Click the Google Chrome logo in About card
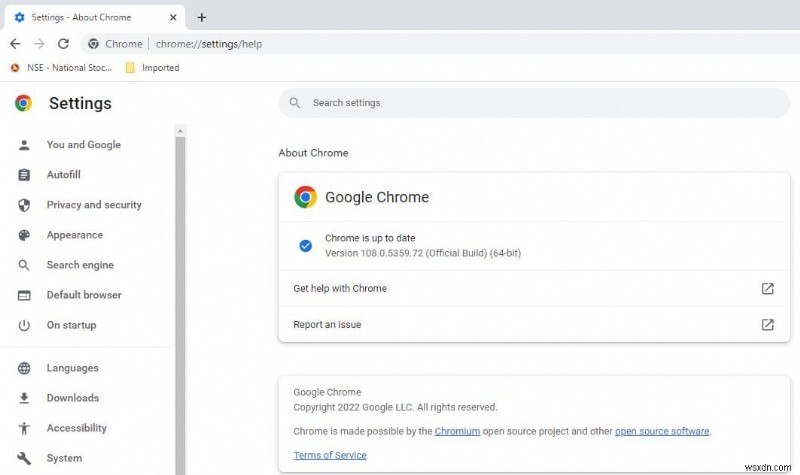This screenshot has height=475, width=800. (305, 197)
